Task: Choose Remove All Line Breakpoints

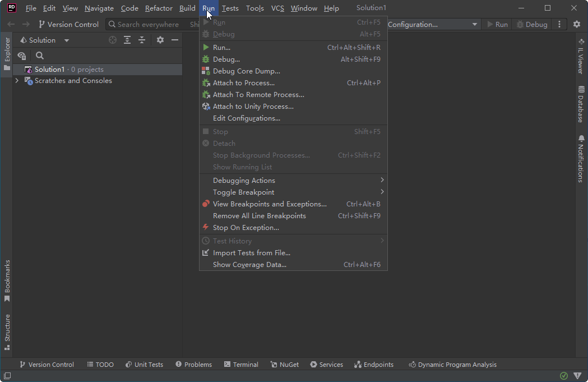Action: pyautogui.click(x=293, y=216)
